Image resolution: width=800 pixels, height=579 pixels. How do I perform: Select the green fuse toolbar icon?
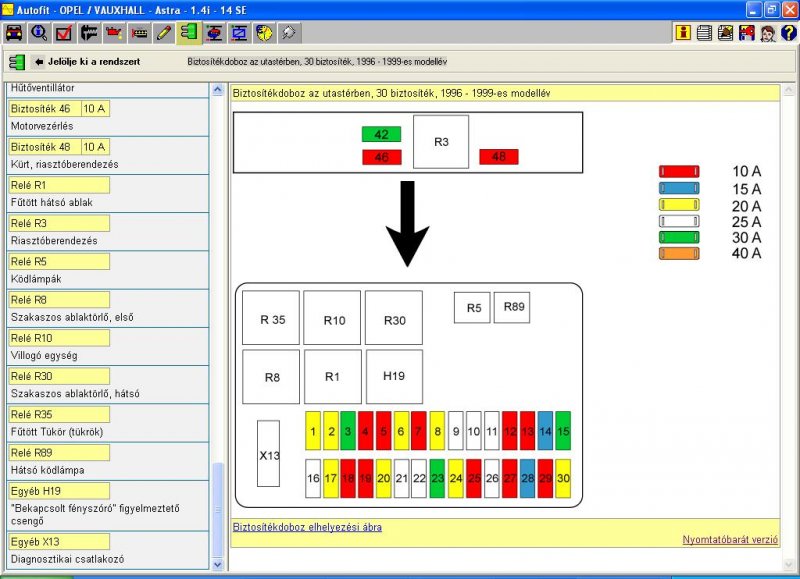pyautogui.click(x=189, y=33)
